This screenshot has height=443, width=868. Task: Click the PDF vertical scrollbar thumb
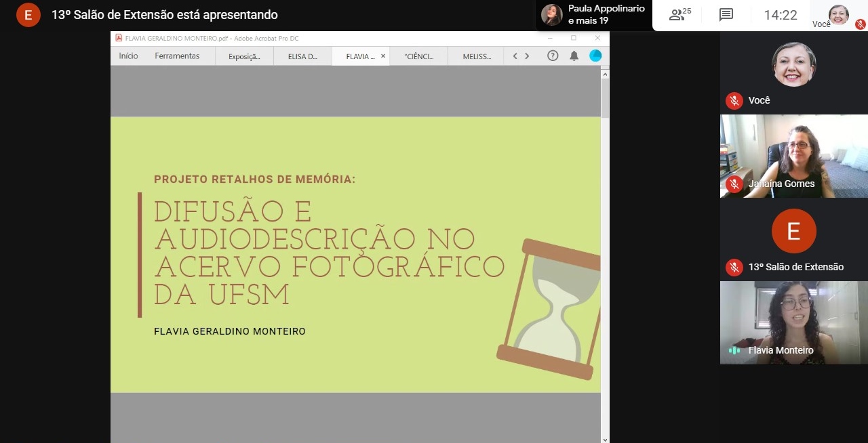pos(605,98)
